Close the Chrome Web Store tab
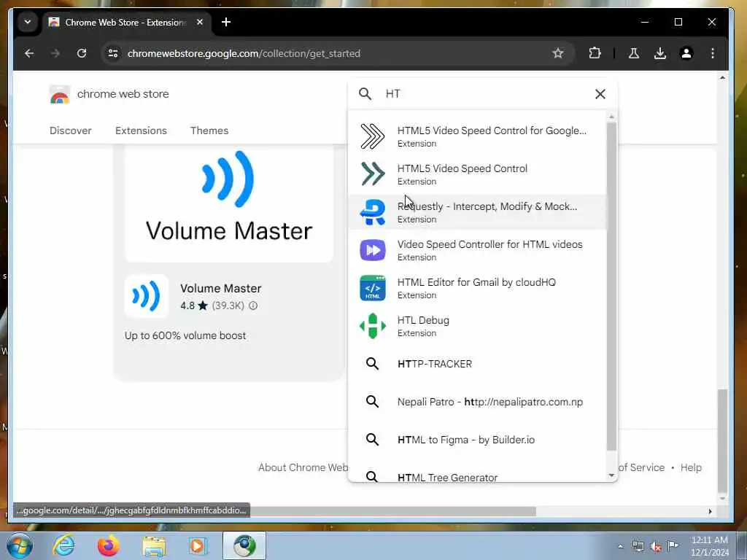Image resolution: width=747 pixels, height=560 pixels. tap(200, 23)
